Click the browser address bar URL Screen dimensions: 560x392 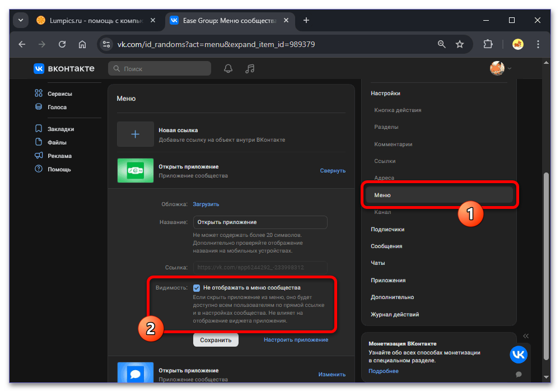[x=216, y=44]
